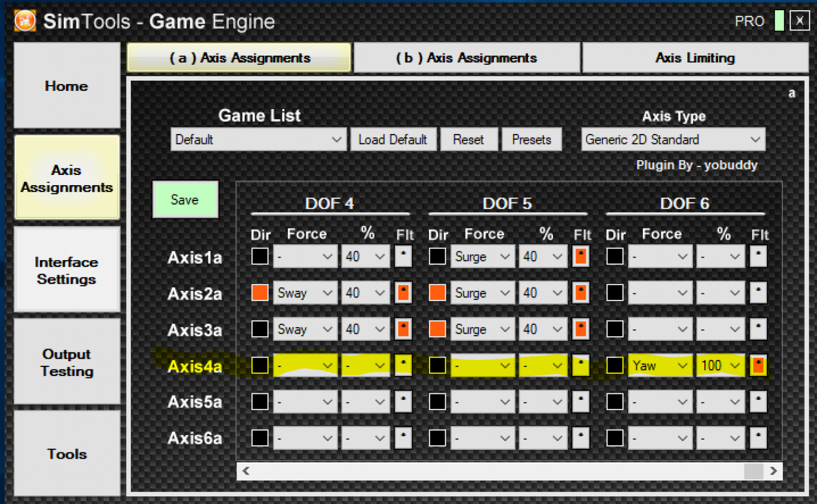
Task: Toggle Axis1a DOF 6 filter button
Action: pos(758,256)
